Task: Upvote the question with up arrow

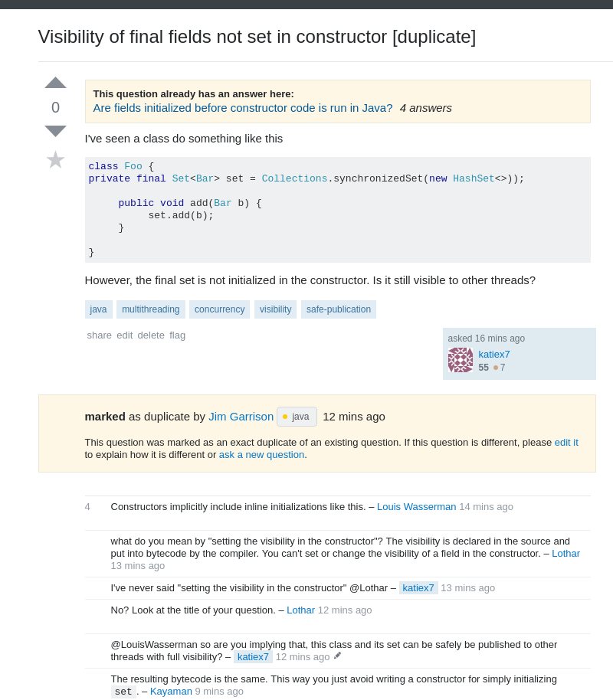Action: tap(55, 83)
